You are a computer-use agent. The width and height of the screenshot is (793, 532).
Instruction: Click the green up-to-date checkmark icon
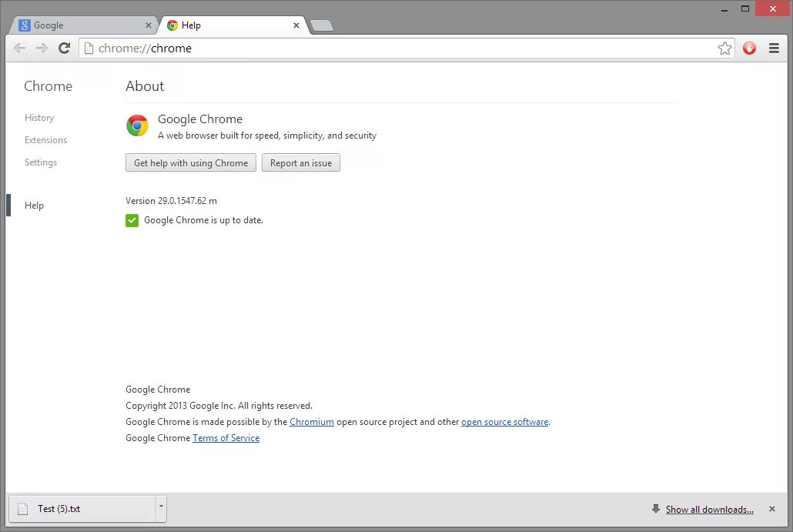click(x=132, y=220)
